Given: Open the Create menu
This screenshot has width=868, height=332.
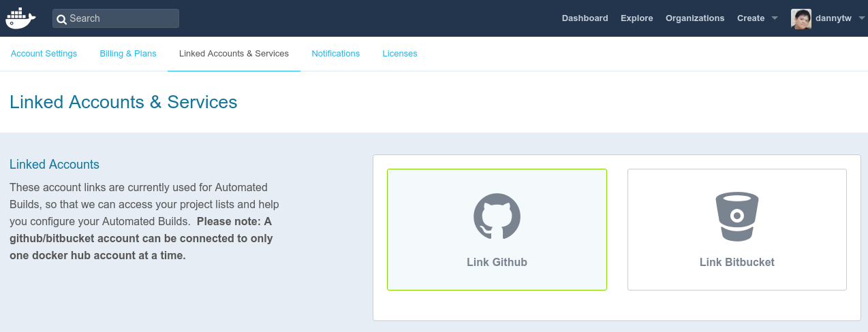Looking at the screenshot, I should pyautogui.click(x=751, y=18).
